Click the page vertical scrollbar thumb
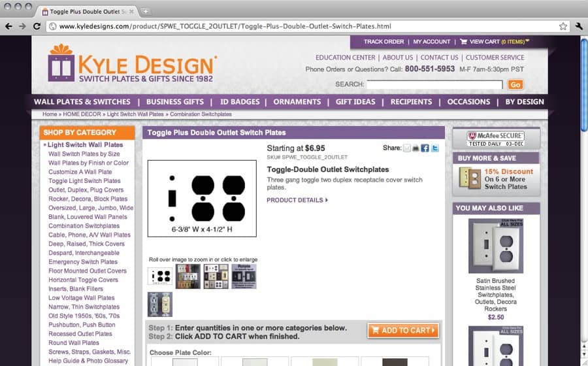Image resolution: width=588 pixels, height=366 pixels. (584, 85)
